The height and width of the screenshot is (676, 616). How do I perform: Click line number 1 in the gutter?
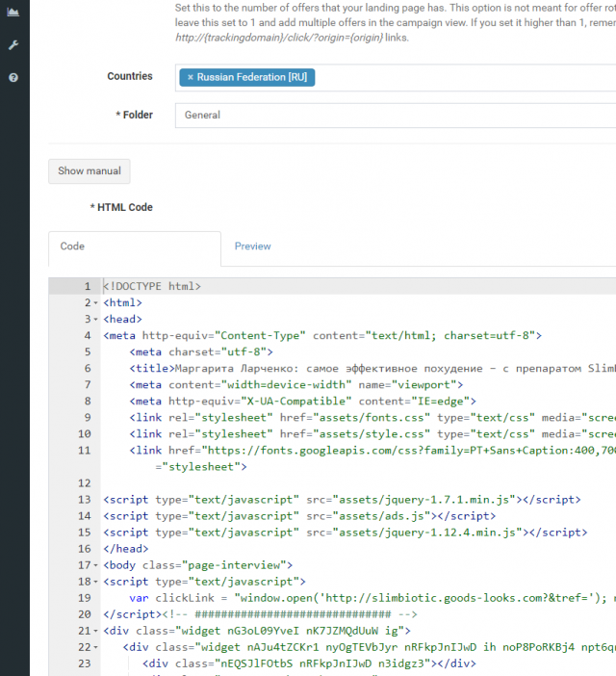pyautogui.click(x=88, y=286)
